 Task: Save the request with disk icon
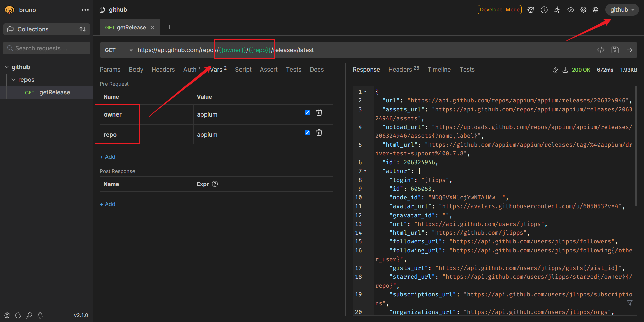(615, 50)
